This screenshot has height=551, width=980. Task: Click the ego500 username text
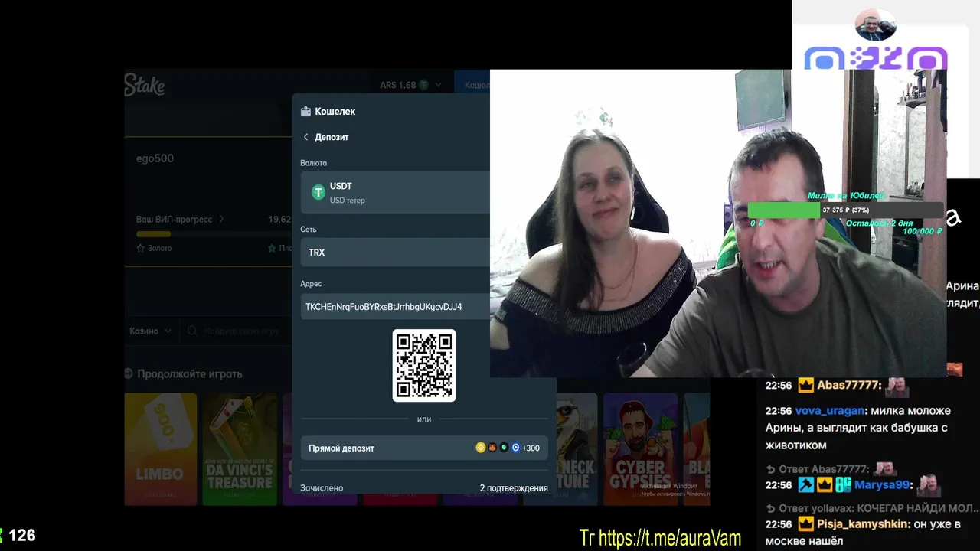[155, 158]
